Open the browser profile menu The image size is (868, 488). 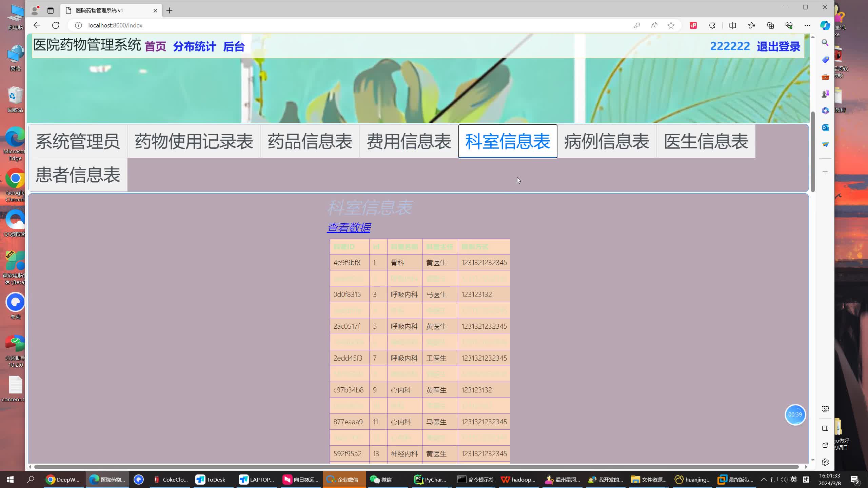35,11
